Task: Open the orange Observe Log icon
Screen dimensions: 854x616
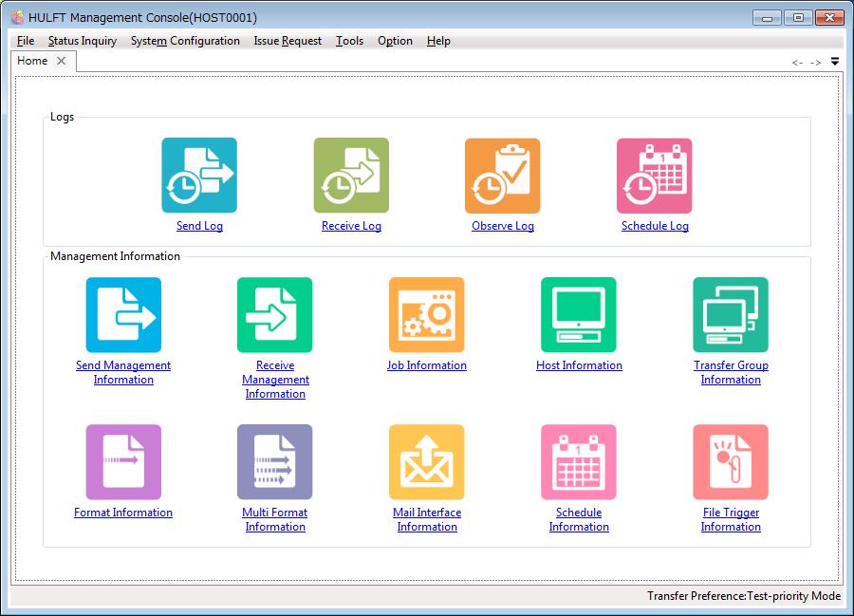Action: [503, 176]
